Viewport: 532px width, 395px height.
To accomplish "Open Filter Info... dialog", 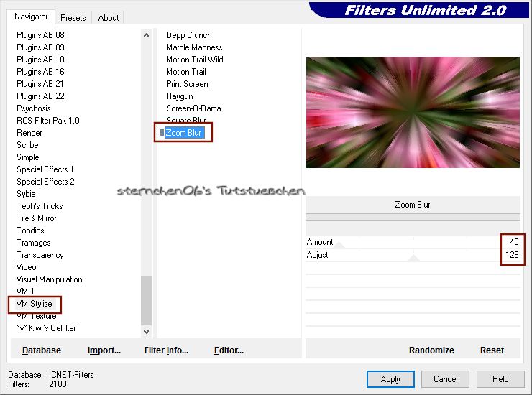I will [x=166, y=350].
